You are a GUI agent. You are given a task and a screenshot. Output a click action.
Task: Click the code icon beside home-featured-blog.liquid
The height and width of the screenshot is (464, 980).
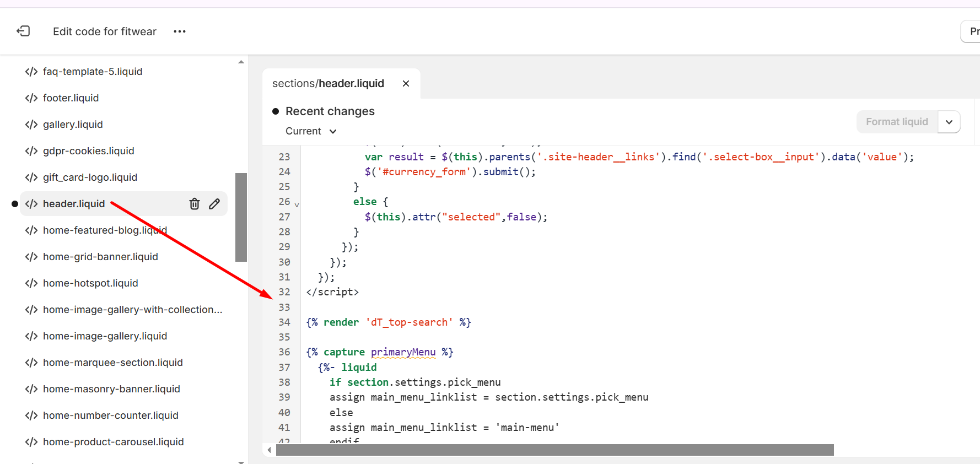click(31, 230)
